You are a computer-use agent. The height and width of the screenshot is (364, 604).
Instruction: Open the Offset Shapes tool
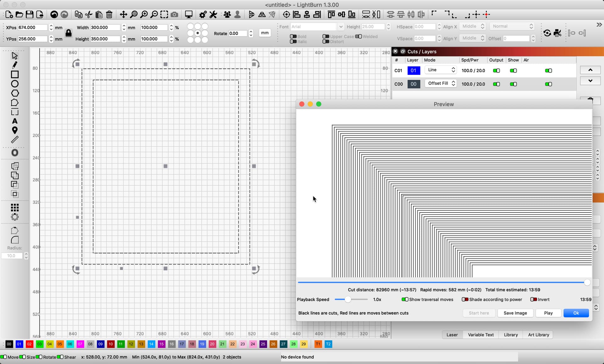14,152
